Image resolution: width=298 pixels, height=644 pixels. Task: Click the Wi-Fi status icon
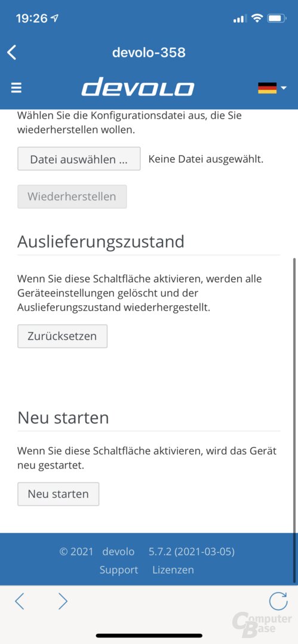point(257,18)
